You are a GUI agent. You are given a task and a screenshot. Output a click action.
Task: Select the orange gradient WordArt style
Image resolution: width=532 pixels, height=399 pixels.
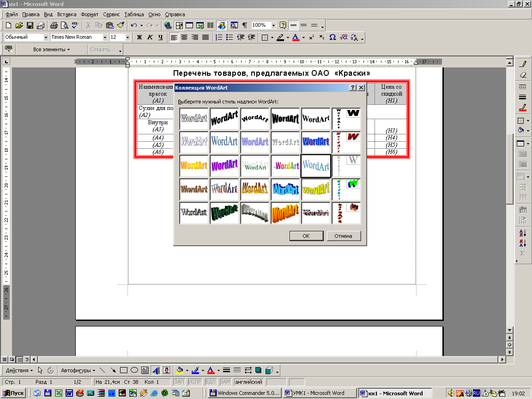(194, 166)
